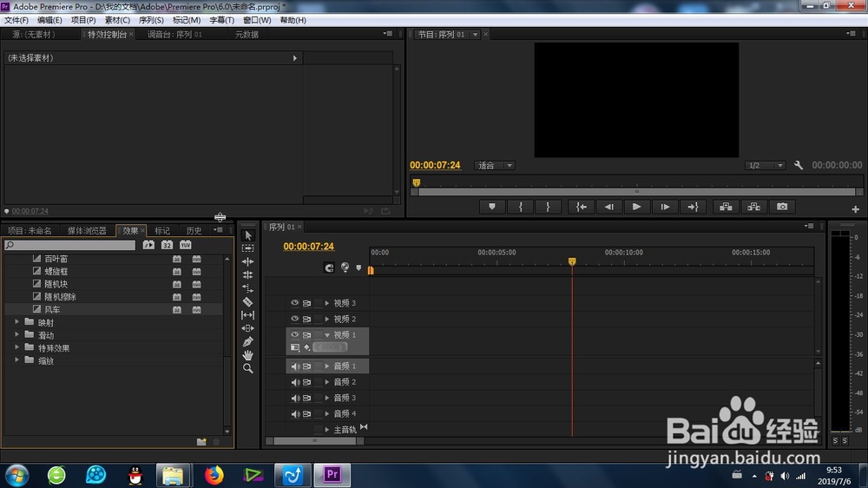Image resolution: width=868 pixels, height=488 pixels.
Task: Click the program monitor playhead marker
Action: (417, 182)
